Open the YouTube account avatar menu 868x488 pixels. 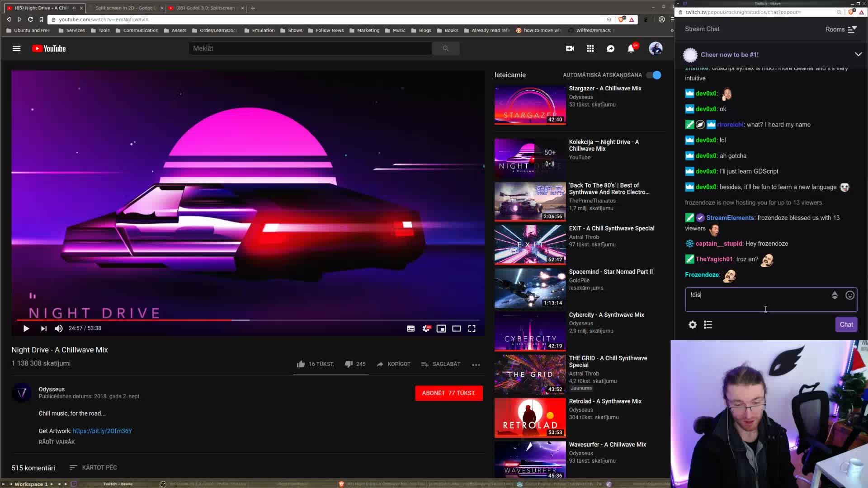pos(656,48)
